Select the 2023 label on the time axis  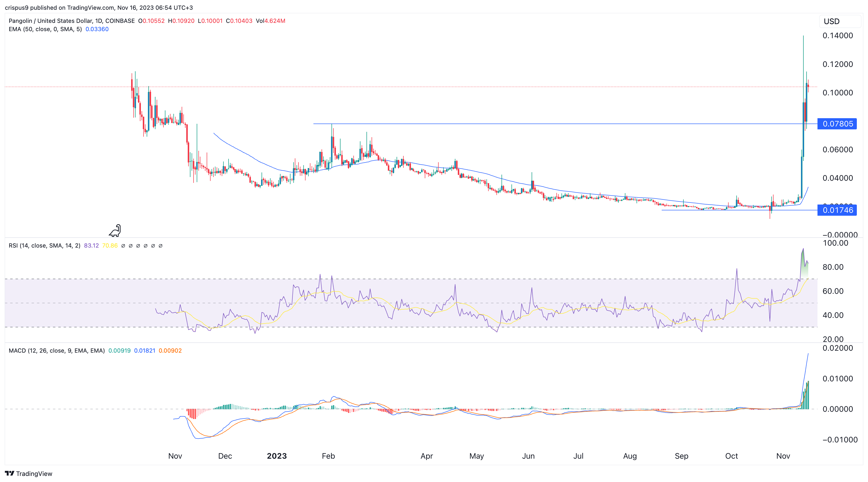click(277, 456)
